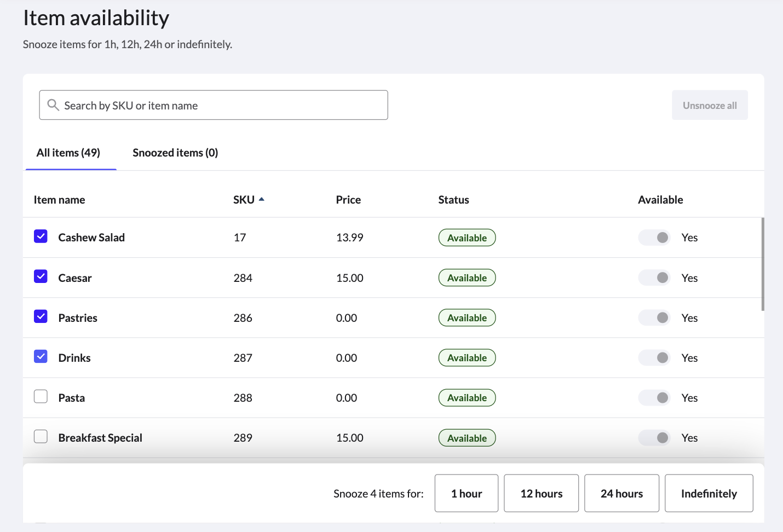Disable the availability switch for Pastries
The width and height of the screenshot is (783, 532).
click(654, 317)
